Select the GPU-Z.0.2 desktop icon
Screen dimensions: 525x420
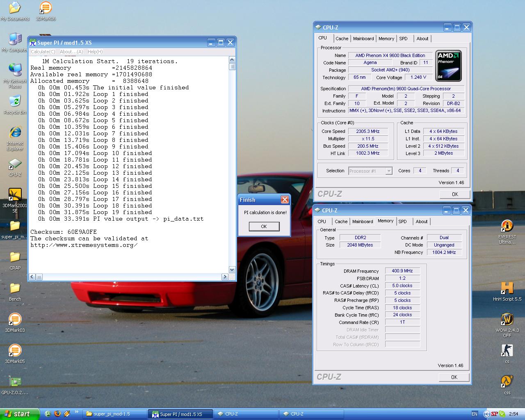click(x=15, y=386)
